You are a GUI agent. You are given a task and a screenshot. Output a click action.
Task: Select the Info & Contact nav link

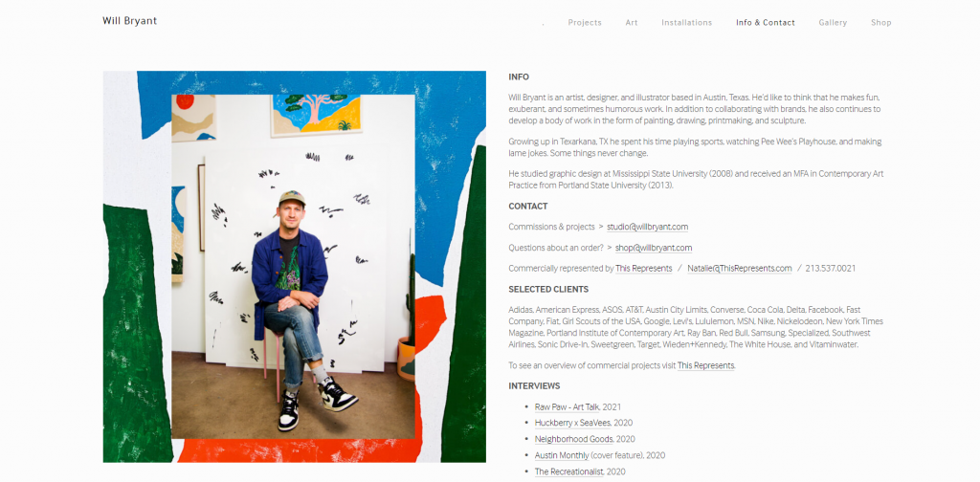[x=765, y=23]
